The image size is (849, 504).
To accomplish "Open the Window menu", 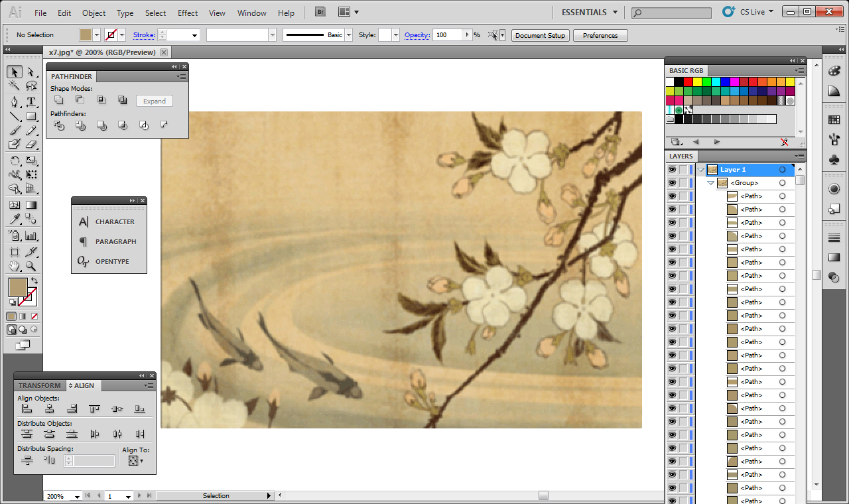I will [x=251, y=13].
